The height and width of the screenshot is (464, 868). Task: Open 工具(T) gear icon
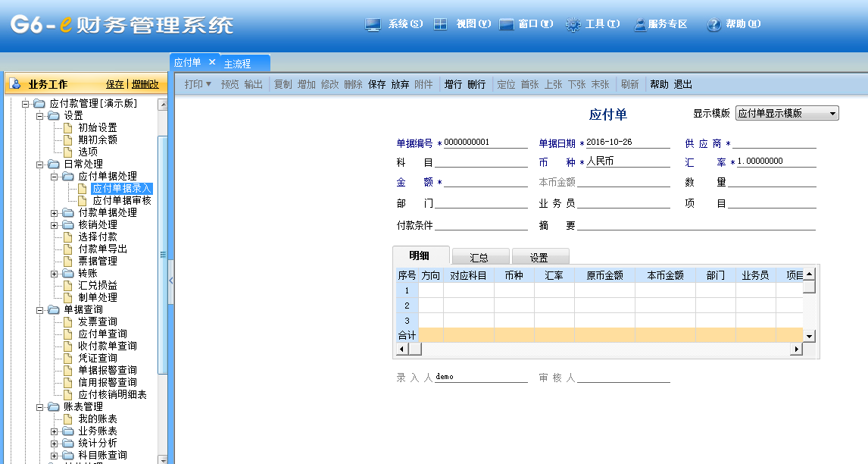click(x=573, y=24)
